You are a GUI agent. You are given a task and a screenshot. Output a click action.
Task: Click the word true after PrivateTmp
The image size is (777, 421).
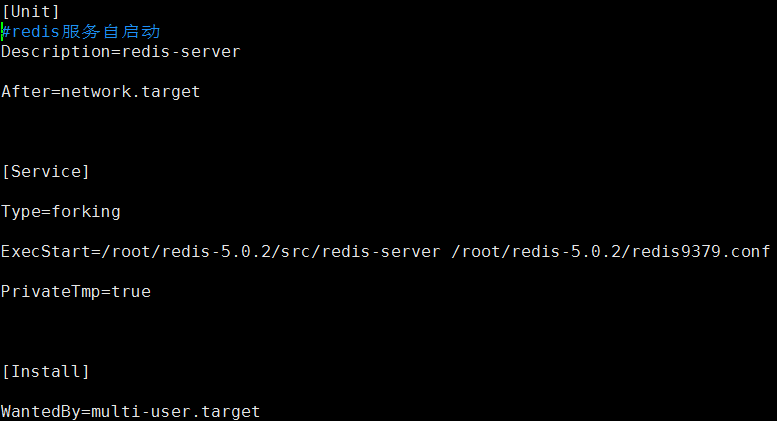point(131,292)
